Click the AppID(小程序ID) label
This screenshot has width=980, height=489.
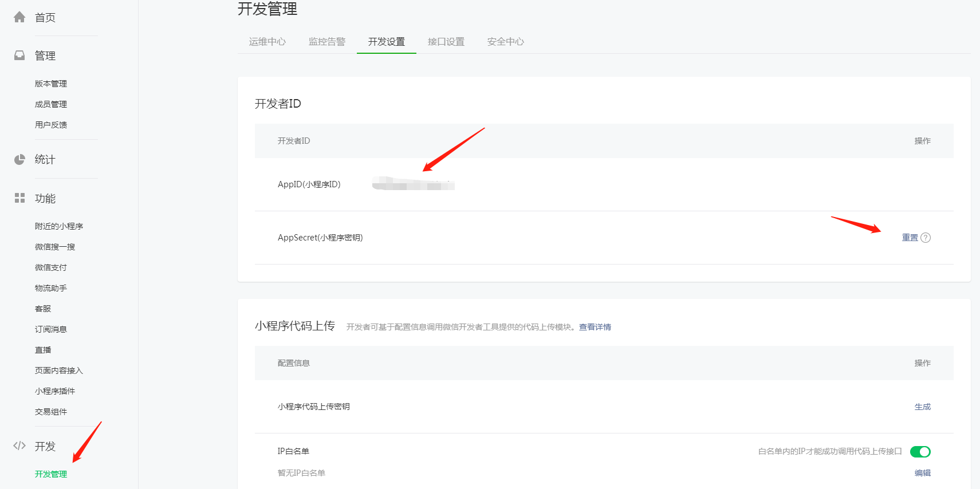(309, 184)
